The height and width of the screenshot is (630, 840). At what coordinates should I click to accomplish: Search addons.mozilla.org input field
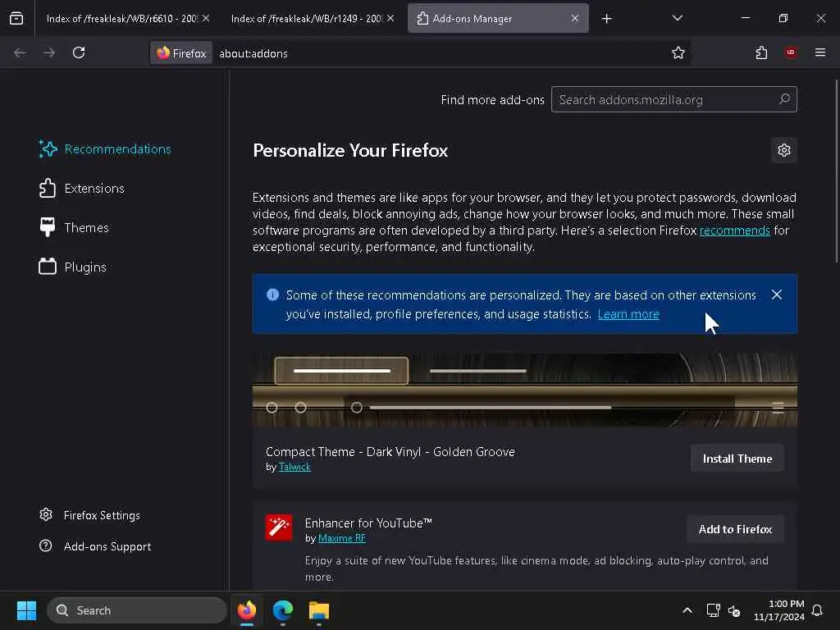(674, 99)
